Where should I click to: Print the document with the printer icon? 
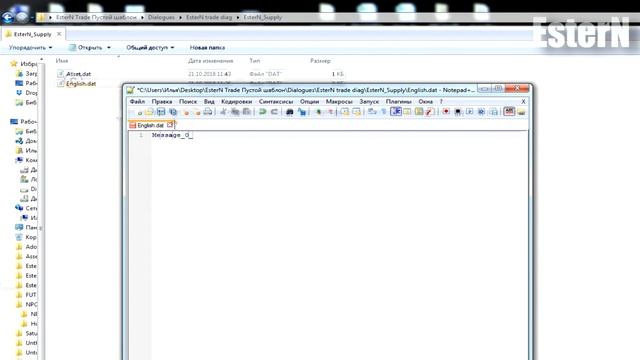click(208, 111)
